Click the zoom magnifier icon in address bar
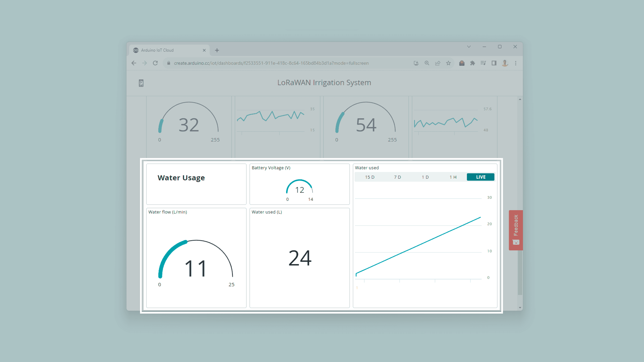 point(427,63)
